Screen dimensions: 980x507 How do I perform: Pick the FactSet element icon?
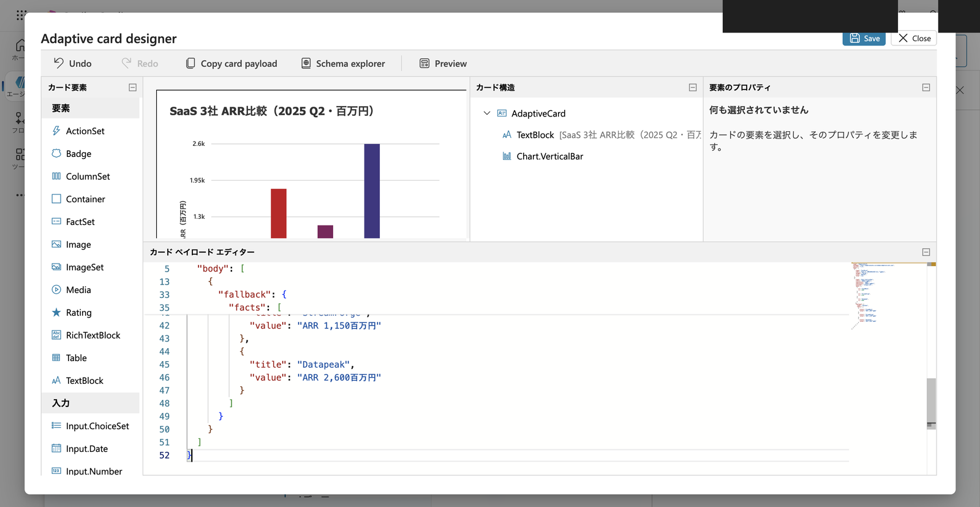[x=56, y=221]
